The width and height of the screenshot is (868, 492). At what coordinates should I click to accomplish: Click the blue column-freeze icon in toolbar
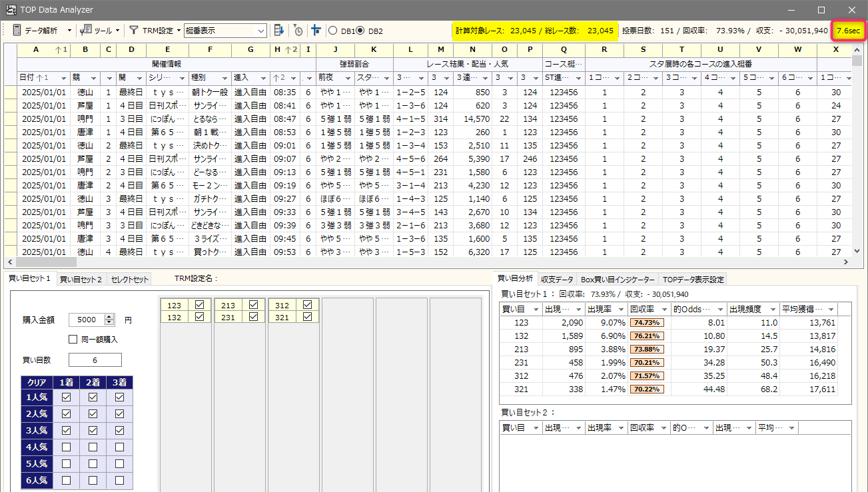pyautogui.click(x=316, y=31)
